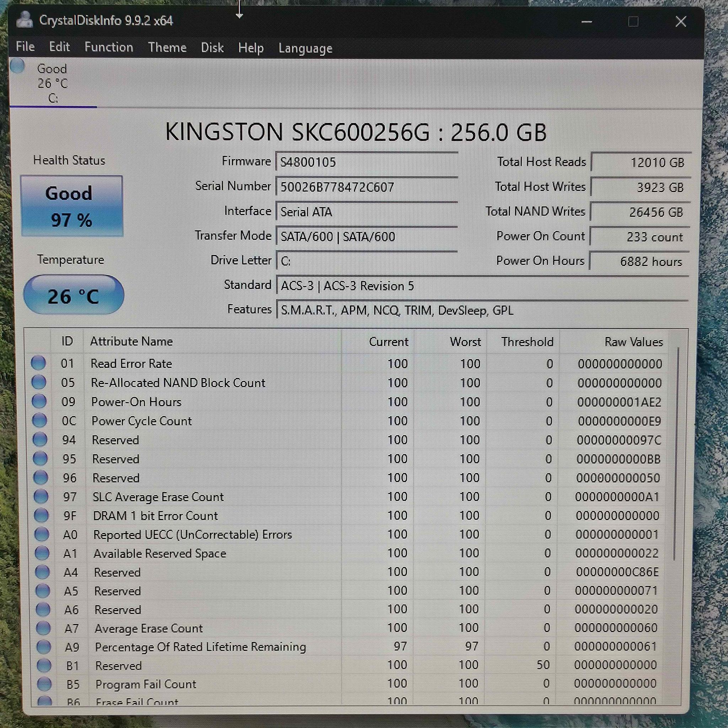Click the status circle for ID 94 row

(40, 439)
